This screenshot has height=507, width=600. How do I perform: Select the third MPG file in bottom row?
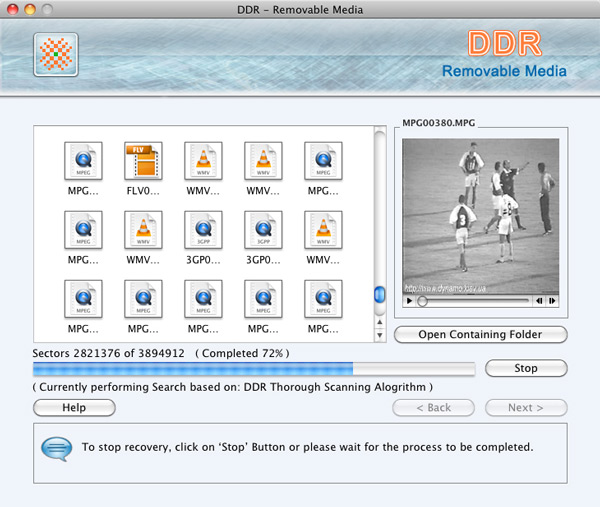tap(203, 299)
